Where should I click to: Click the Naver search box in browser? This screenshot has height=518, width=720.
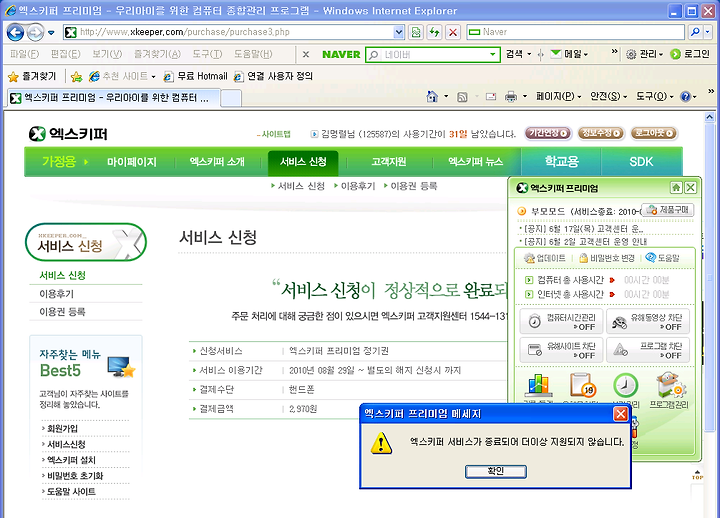[x=575, y=32]
